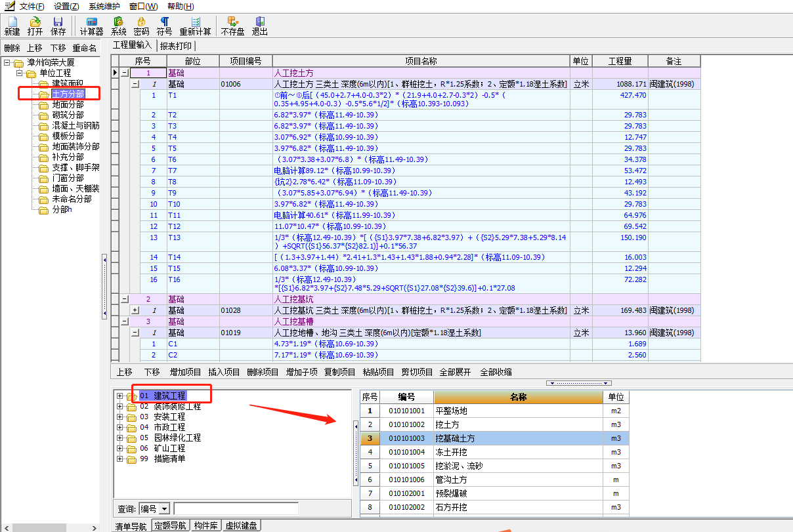Click the 符号 symbol icon

coord(164,26)
